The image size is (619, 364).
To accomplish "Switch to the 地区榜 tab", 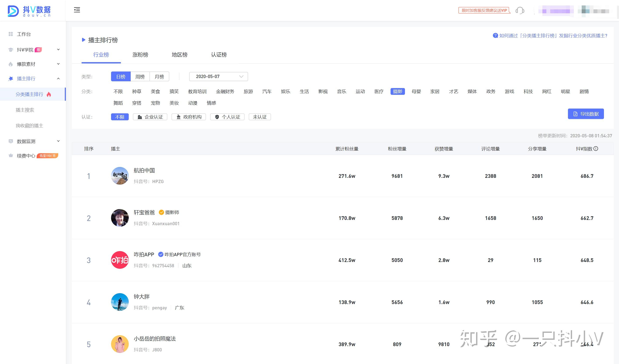I will pyautogui.click(x=180, y=55).
